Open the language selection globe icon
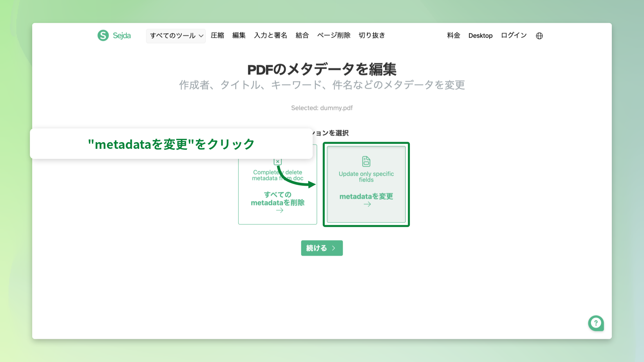 click(x=539, y=36)
